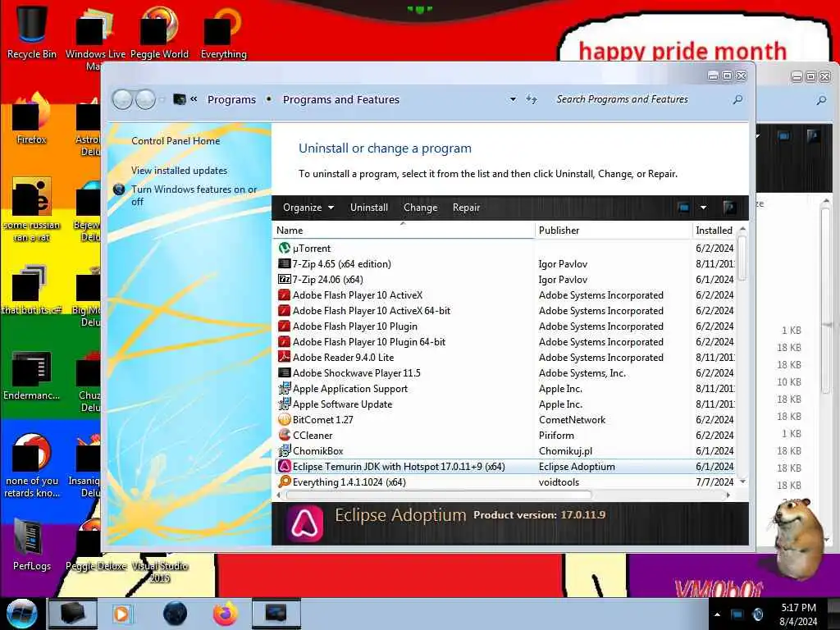Click the forward navigation button
The height and width of the screenshot is (630, 840).
[x=145, y=99]
